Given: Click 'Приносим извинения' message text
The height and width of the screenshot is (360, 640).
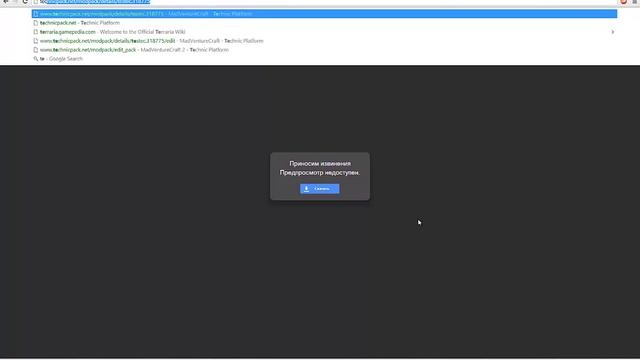Looking at the screenshot, I should (320, 163).
